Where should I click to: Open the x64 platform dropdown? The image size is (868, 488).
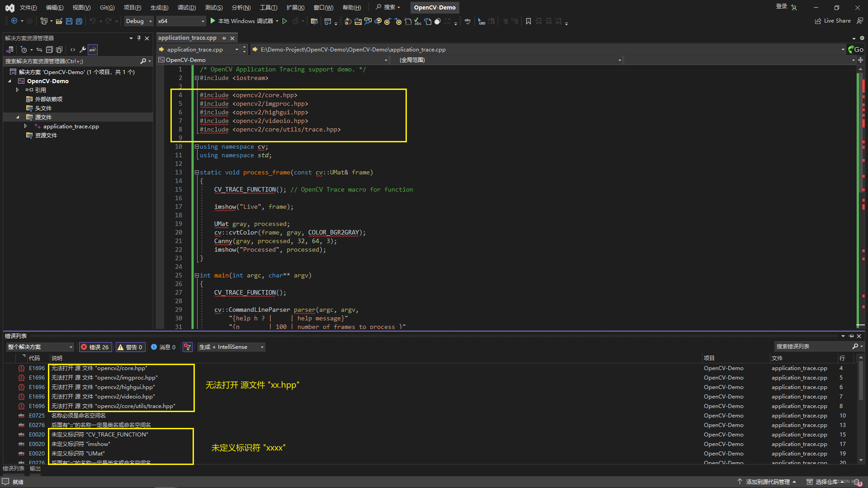coord(181,21)
